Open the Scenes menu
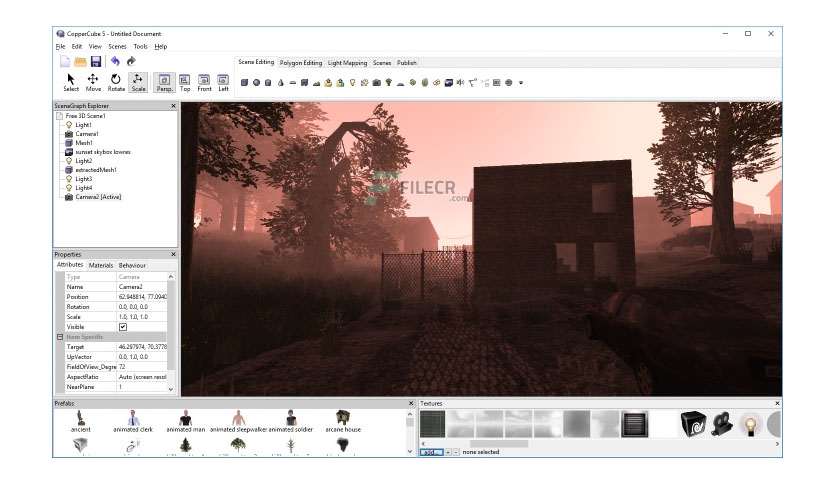The image size is (836, 484). [x=117, y=46]
